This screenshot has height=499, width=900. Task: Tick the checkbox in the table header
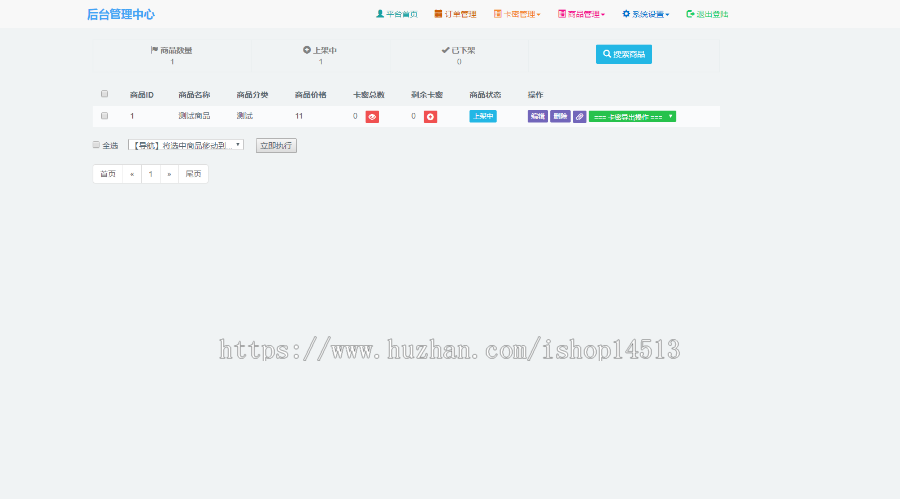(104, 95)
